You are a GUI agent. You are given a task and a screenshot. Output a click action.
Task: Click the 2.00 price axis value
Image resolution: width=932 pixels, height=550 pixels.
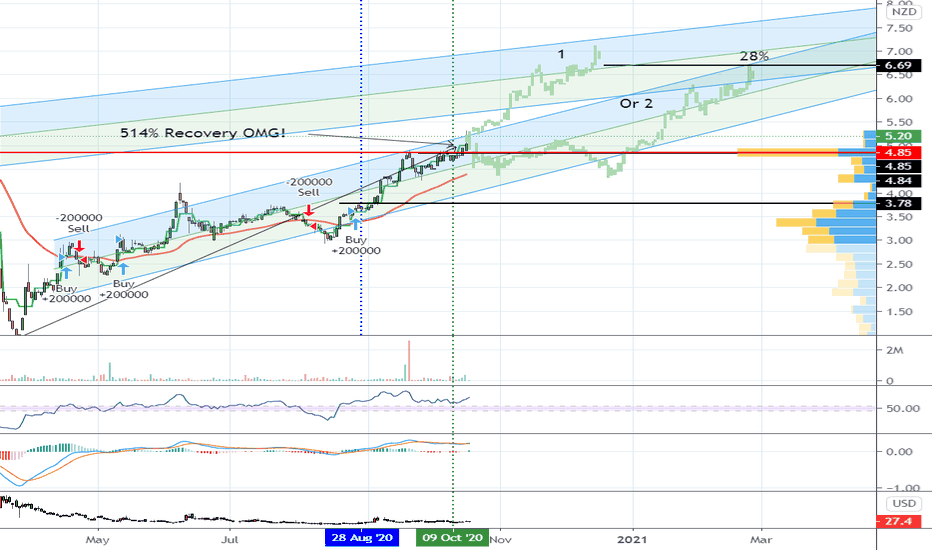click(899, 287)
